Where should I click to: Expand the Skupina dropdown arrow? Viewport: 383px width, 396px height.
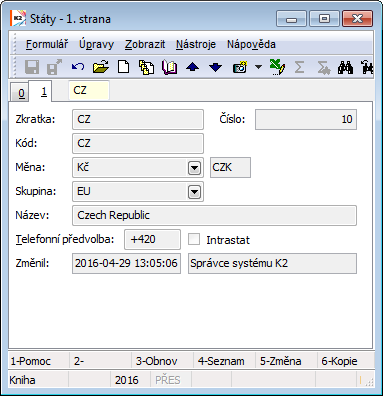click(194, 192)
